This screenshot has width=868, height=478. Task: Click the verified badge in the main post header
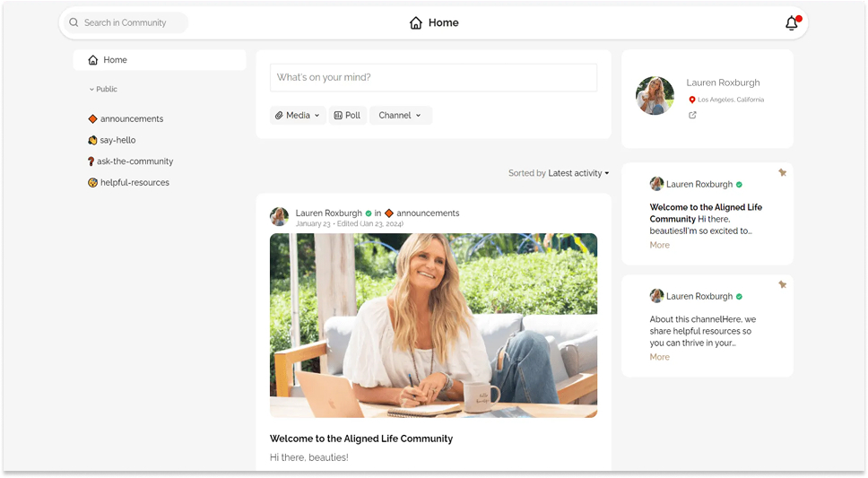(x=369, y=213)
